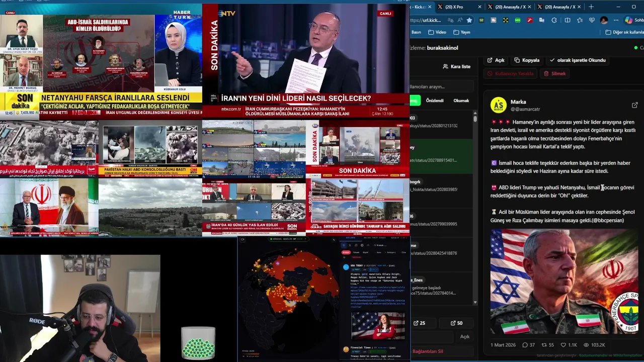Image resolution: width=644 pixels, height=362 pixels.
Task: Click the Kullanıcıyı Yasakla button
Action: click(x=510, y=73)
